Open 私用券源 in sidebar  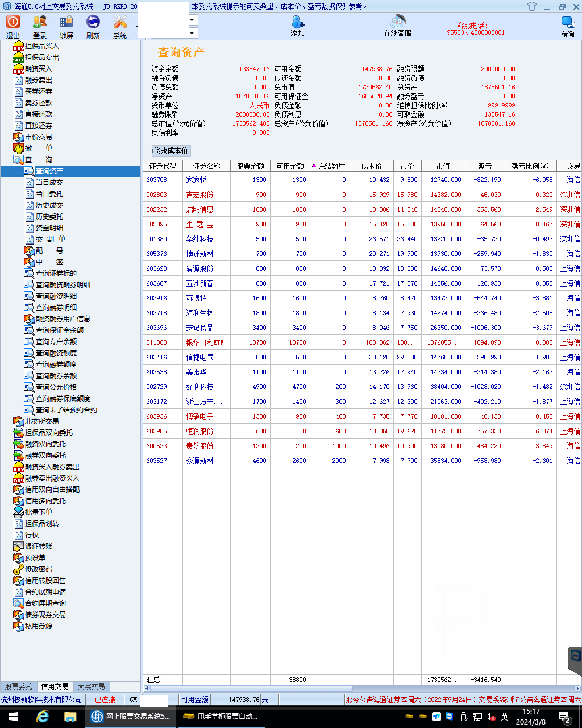pos(38,626)
